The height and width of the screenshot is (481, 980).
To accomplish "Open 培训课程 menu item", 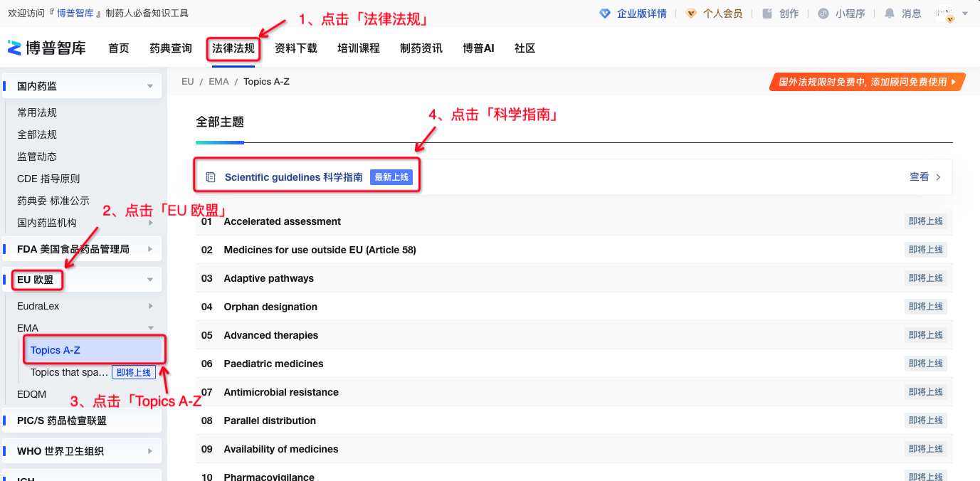I will click(359, 48).
